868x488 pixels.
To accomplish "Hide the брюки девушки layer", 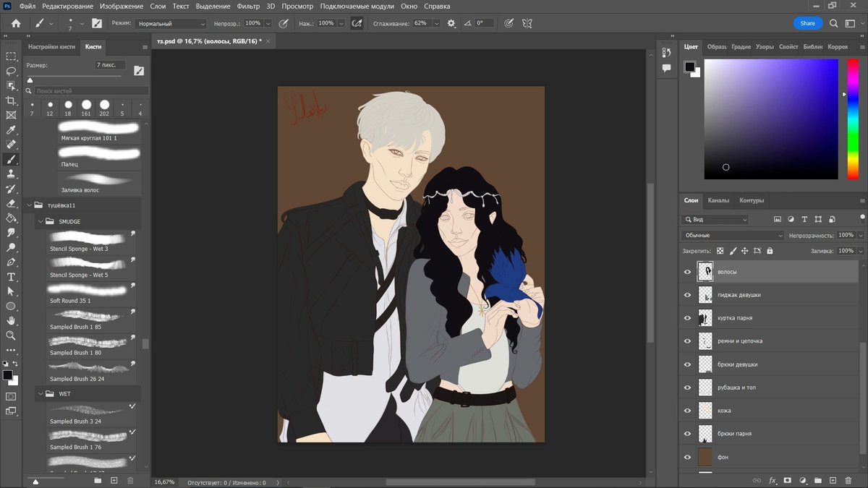I will click(x=688, y=364).
